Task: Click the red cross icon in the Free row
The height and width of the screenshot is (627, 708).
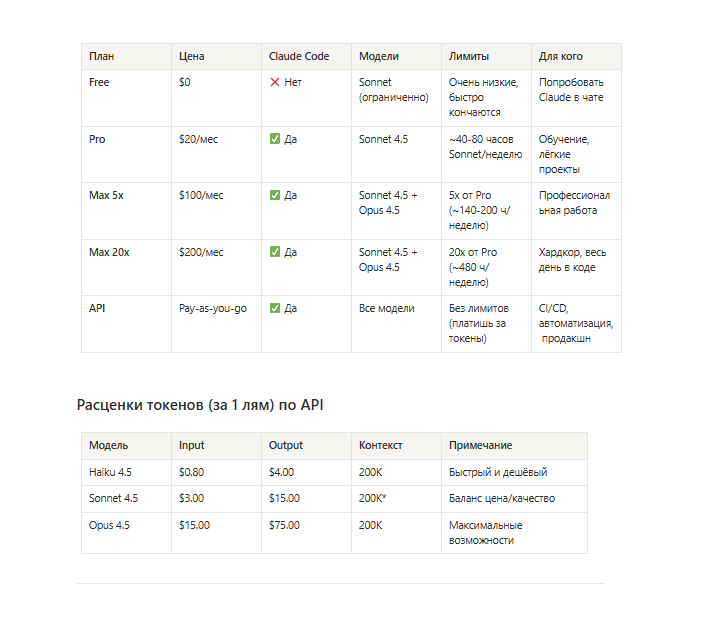Action: click(275, 82)
